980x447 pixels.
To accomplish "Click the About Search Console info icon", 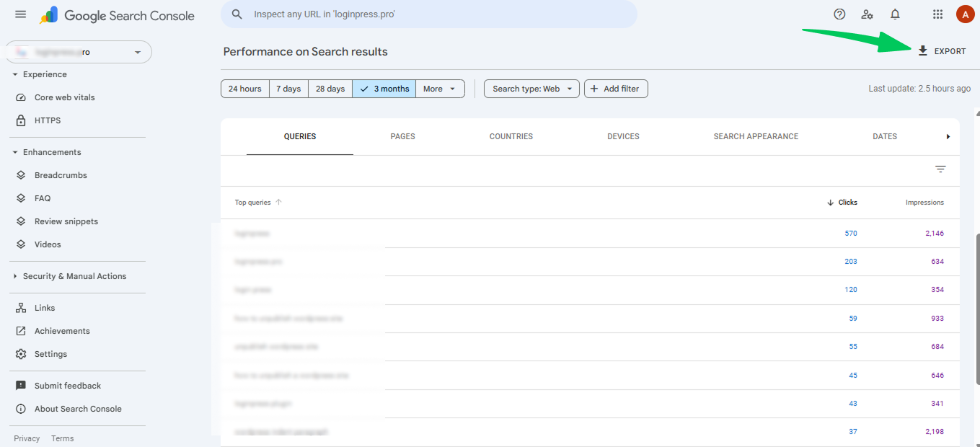I will click(x=21, y=409).
